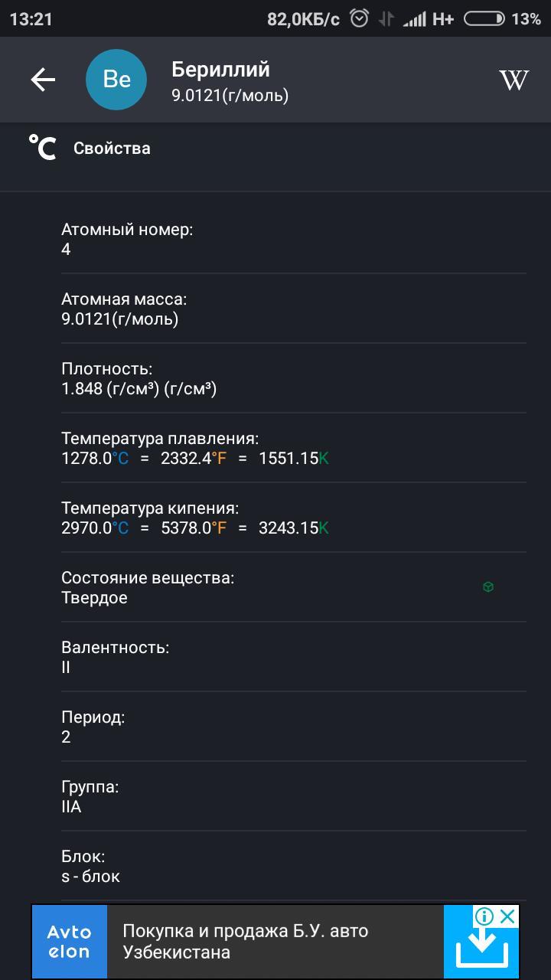Image resolution: width=551 pixels, height=980 pixels.
Task: Close the ad banner with X
Action: pyautogui.click(x=507, y=916)
